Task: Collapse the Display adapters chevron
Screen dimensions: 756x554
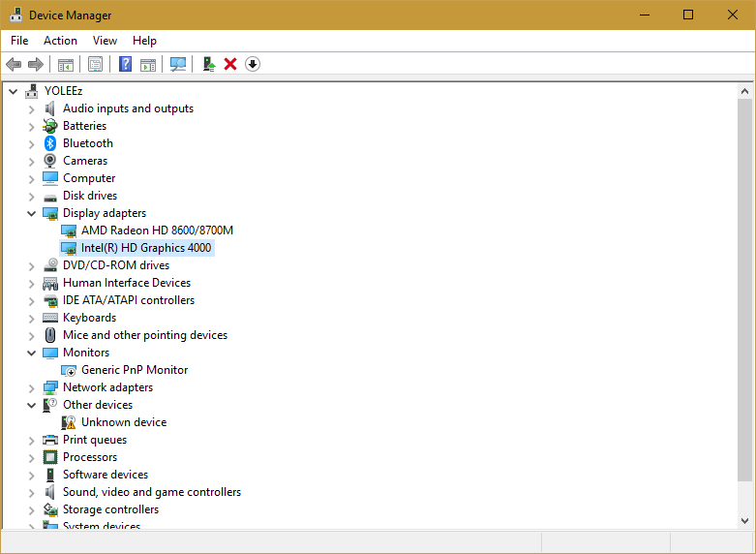Action: pyautogui.click(x=31, y=213)
